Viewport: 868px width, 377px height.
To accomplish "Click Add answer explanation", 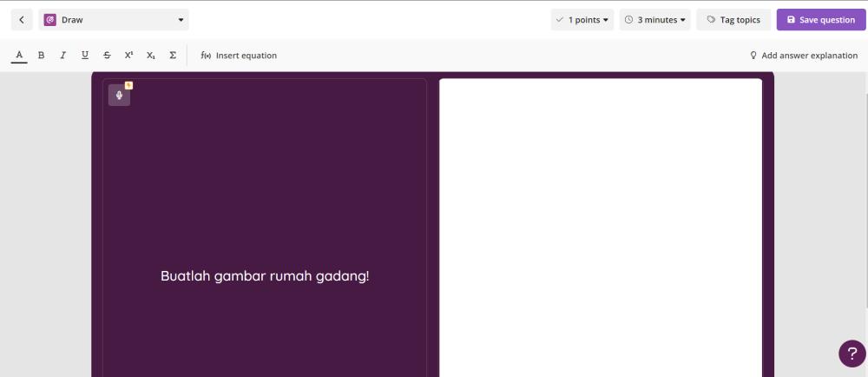I will (804, 56).
